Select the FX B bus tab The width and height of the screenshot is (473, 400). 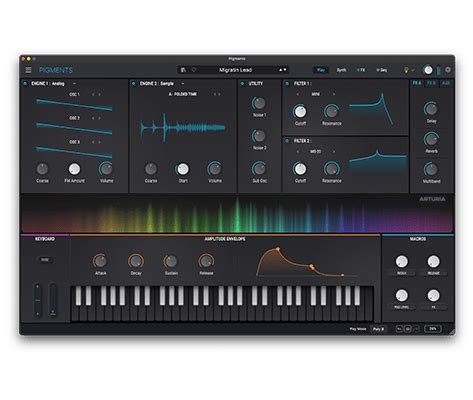(431, 83)
